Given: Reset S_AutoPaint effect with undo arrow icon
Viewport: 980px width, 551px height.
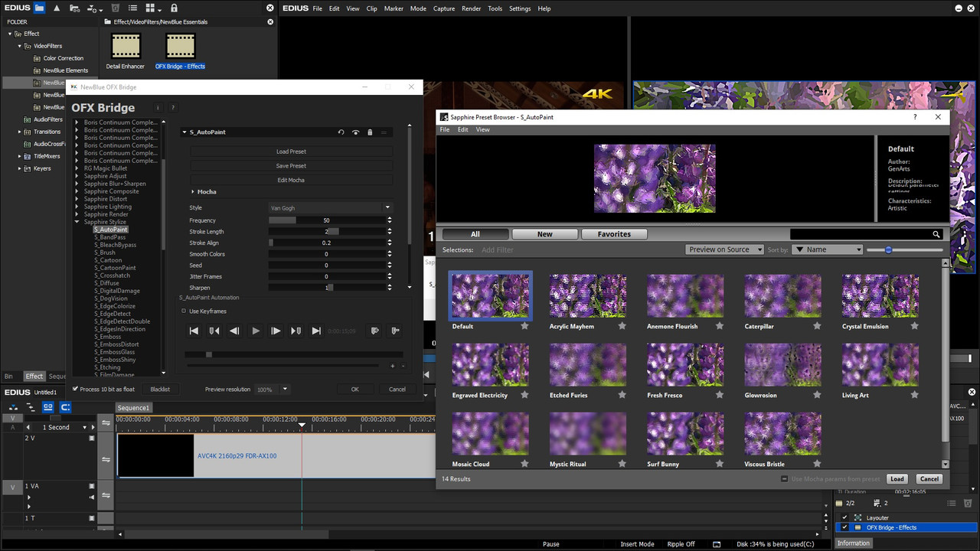Looking at the screenshot, I should coord(341,132).
